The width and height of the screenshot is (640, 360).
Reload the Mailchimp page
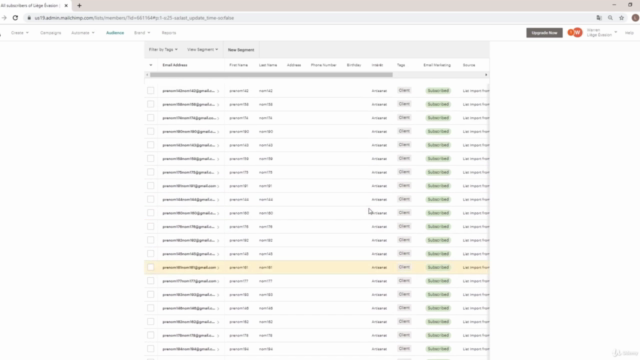(x=15, y=18)
